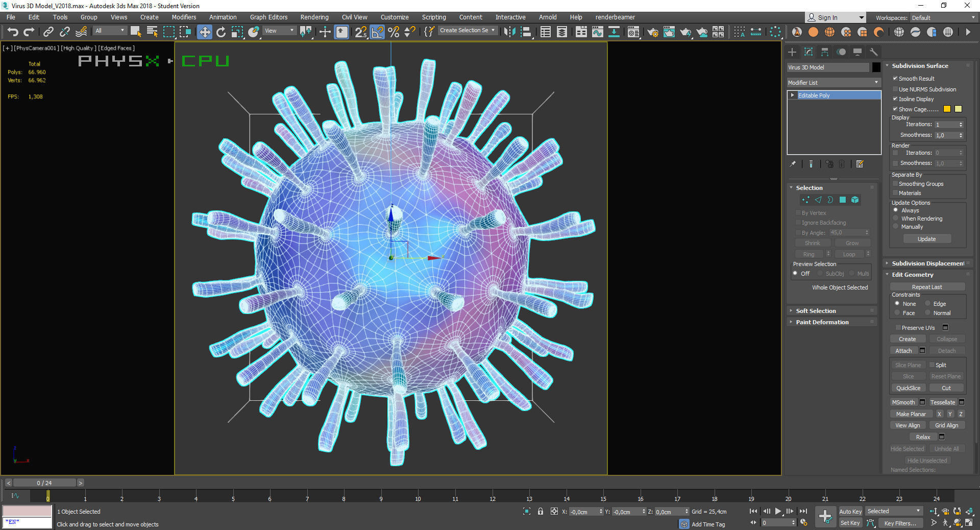Open the Curve Editor from toolbar
This screenshot has width=980, height=530.
598,32
